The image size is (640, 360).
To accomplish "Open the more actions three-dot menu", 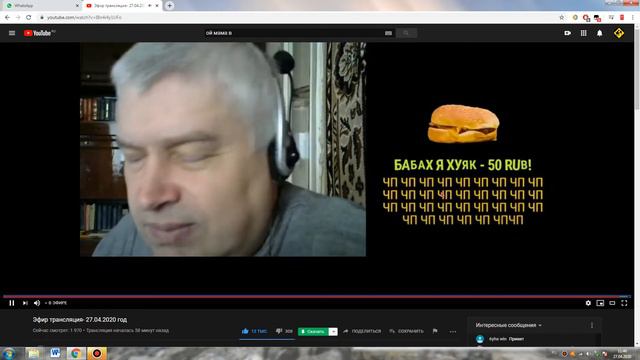I will pos(453,331).
